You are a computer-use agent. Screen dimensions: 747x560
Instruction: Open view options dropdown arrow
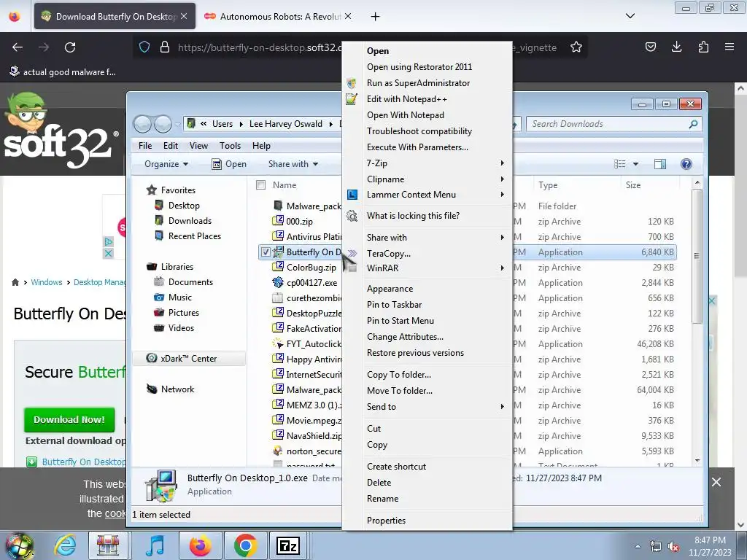pyautogui.click(x=635, y=164)
